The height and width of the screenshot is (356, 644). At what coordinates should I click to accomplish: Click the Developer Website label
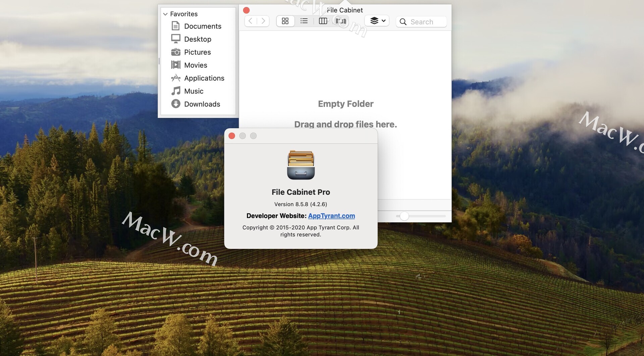[x=276, y=216]
